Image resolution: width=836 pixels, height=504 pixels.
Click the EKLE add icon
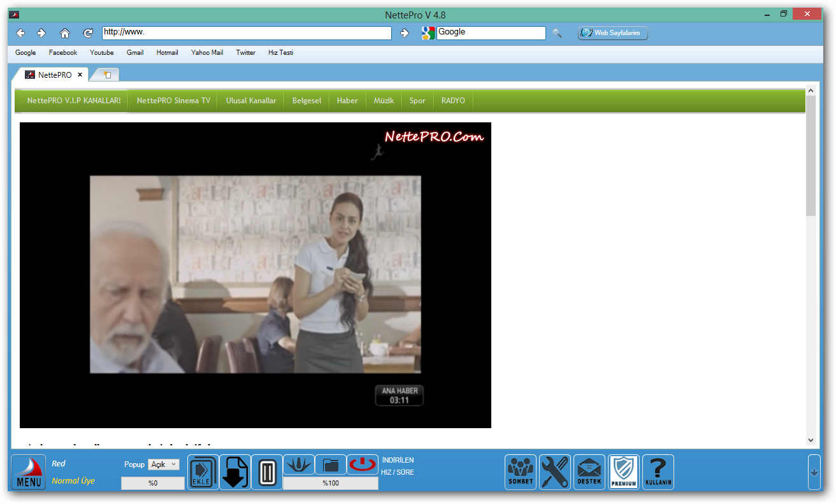203,472
